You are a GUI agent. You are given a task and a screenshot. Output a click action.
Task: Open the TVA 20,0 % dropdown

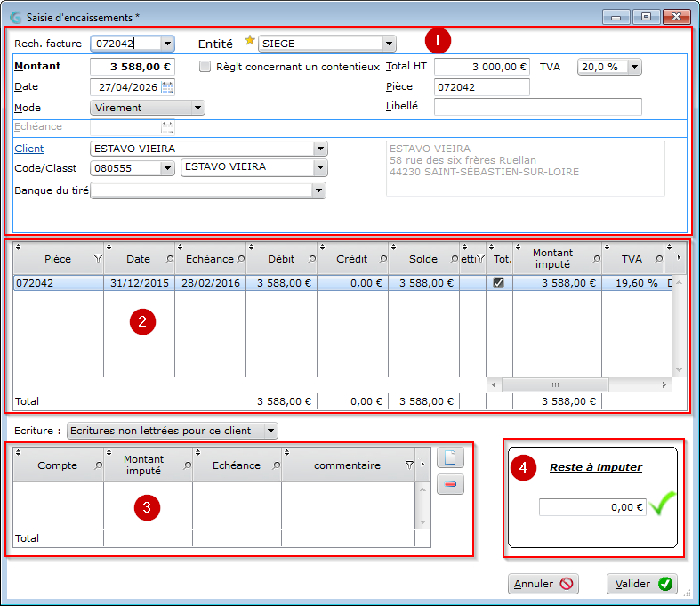(x=634, y=67)
